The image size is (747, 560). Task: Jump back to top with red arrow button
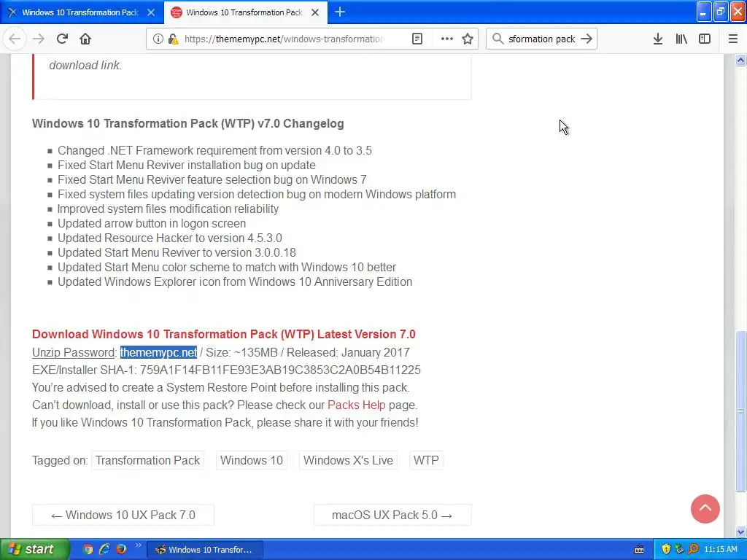click(705, 508)
